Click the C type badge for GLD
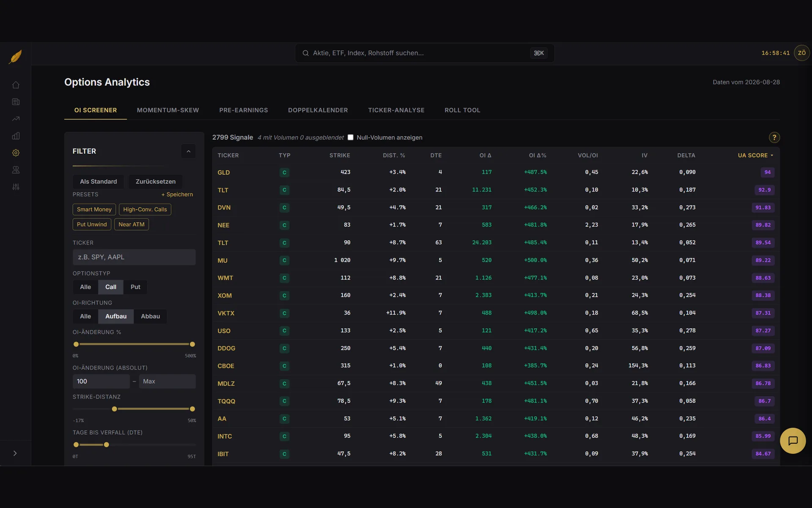This screenshot has height=508, width=812. pos(284,172)
